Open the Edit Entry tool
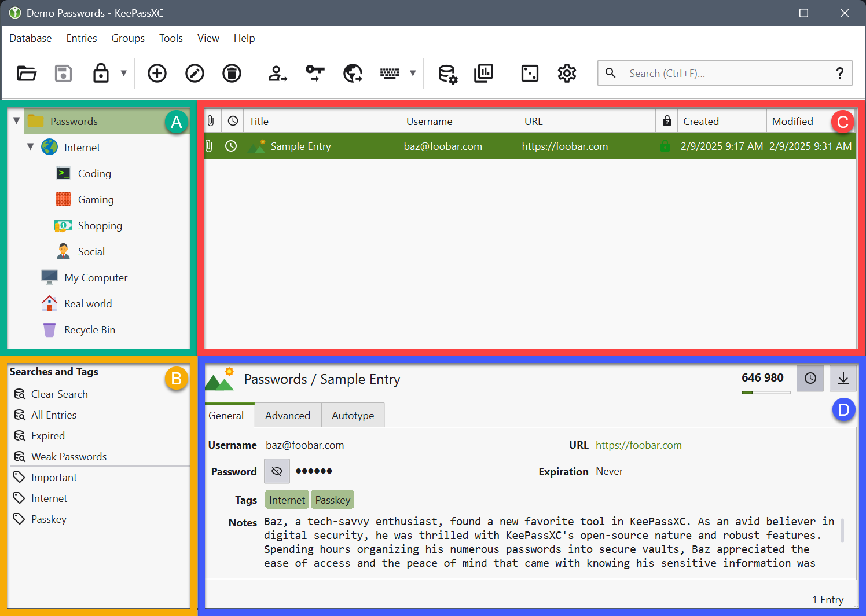 click(195, 73)
